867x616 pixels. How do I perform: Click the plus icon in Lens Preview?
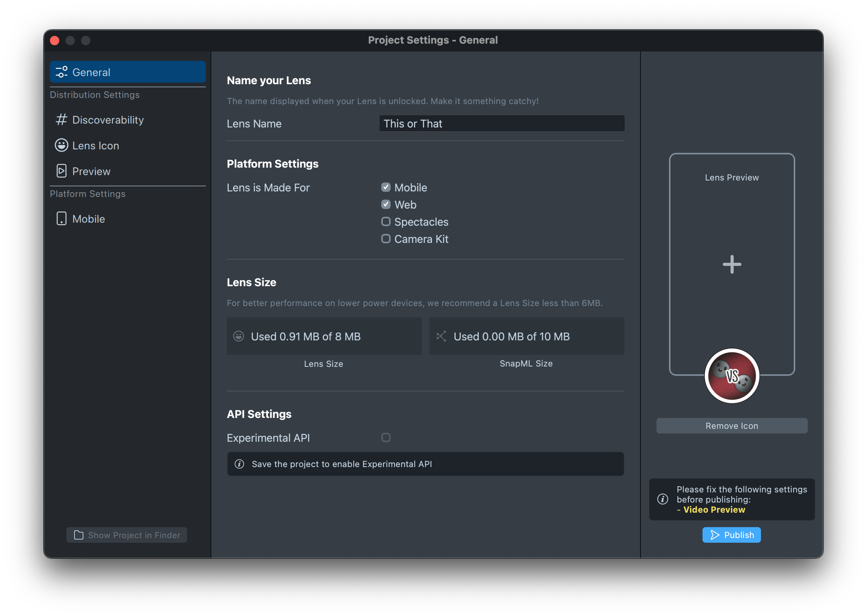coord(732,265)
